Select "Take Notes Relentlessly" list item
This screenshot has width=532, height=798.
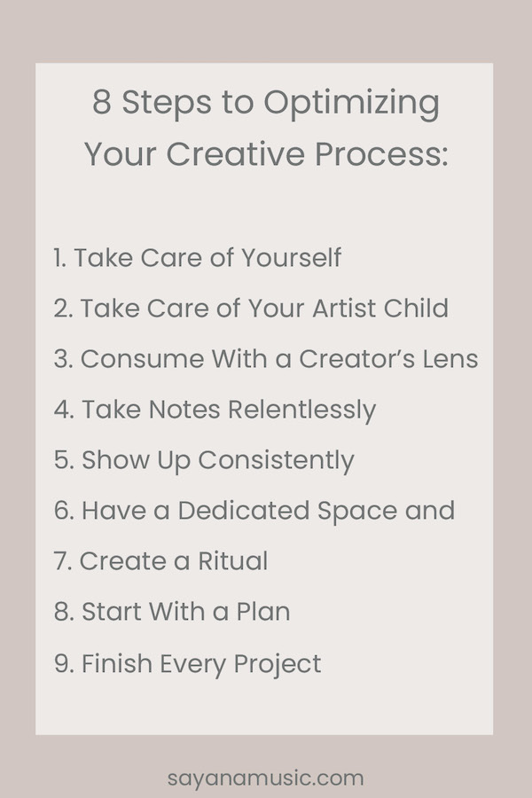215,411
